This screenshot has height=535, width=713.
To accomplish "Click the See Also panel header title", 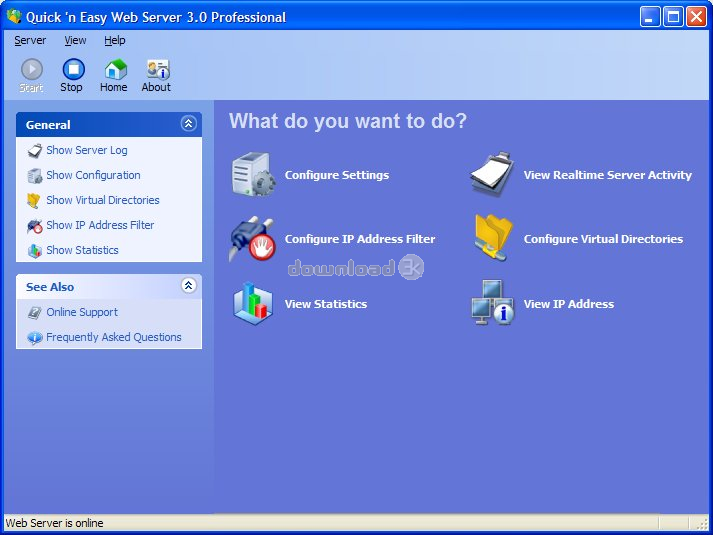I will 50,287.
